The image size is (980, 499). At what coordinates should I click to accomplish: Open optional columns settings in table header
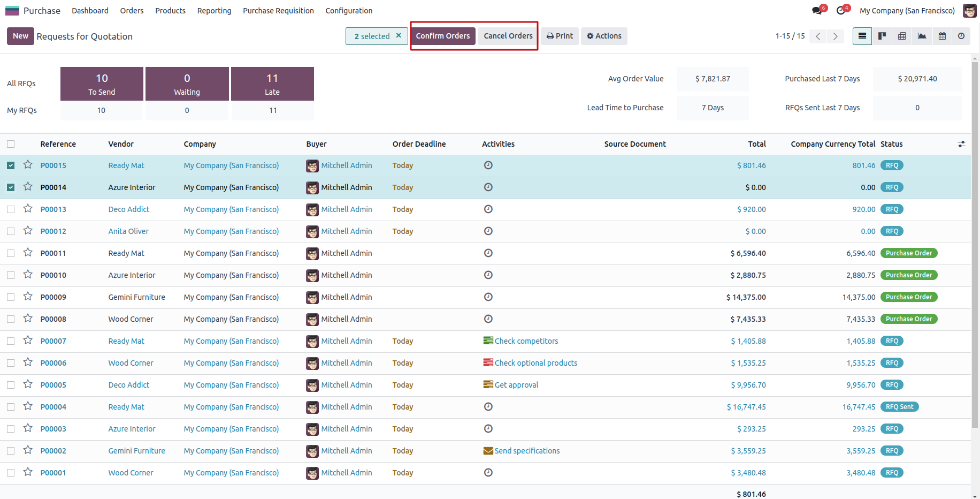click(x=961, y=144)
